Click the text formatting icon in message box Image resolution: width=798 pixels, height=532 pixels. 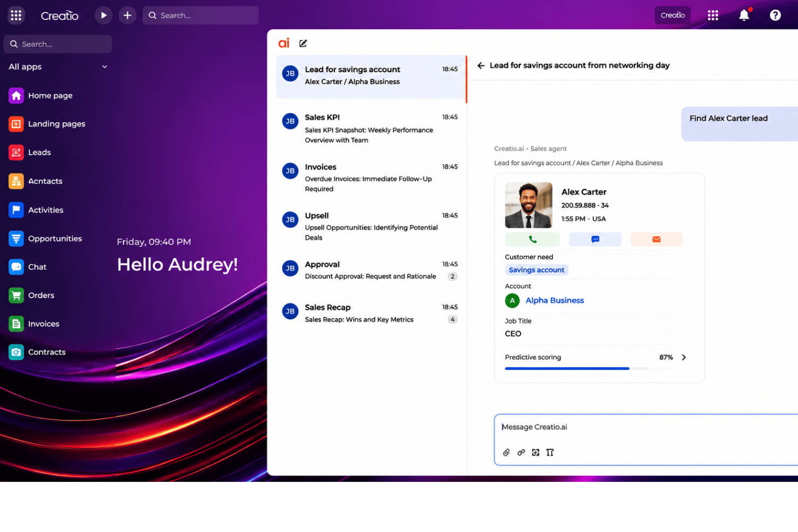click(x=550, y=453)
